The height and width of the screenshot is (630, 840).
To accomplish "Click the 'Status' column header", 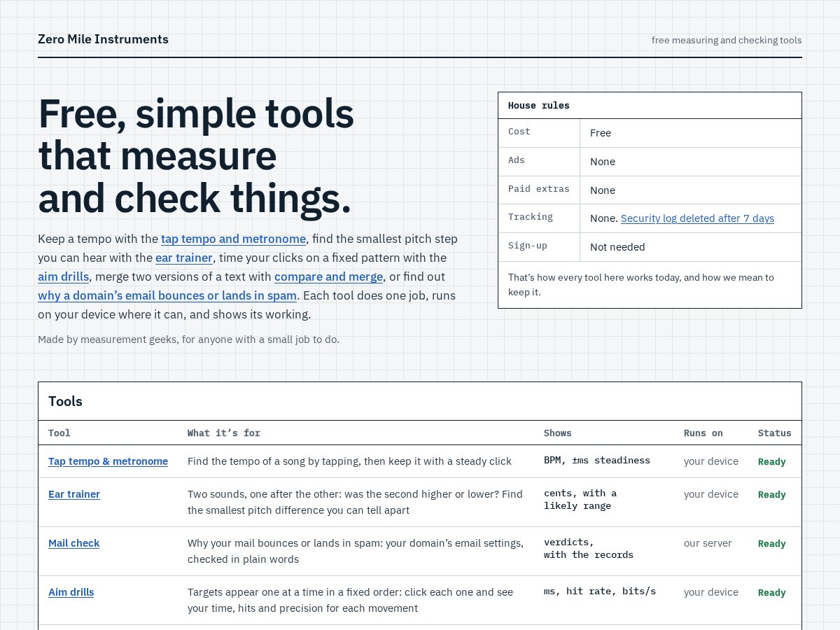I will click(775, 433).
